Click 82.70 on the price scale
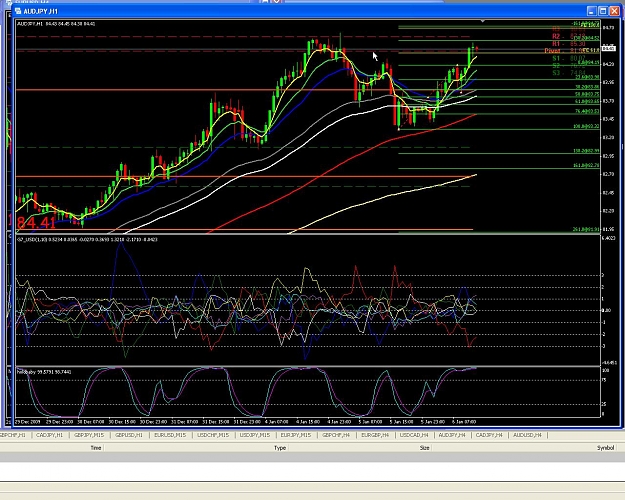625x500 pixels. 608,174
